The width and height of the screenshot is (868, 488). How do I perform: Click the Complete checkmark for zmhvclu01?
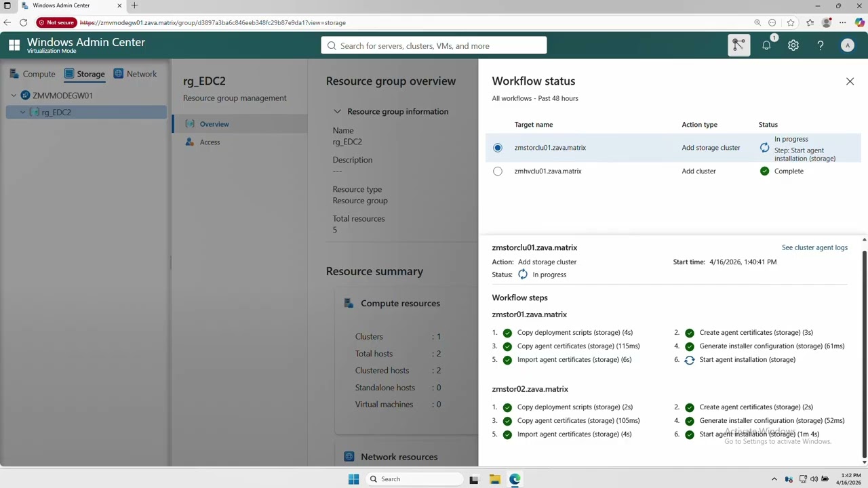[x=764, y=171]
